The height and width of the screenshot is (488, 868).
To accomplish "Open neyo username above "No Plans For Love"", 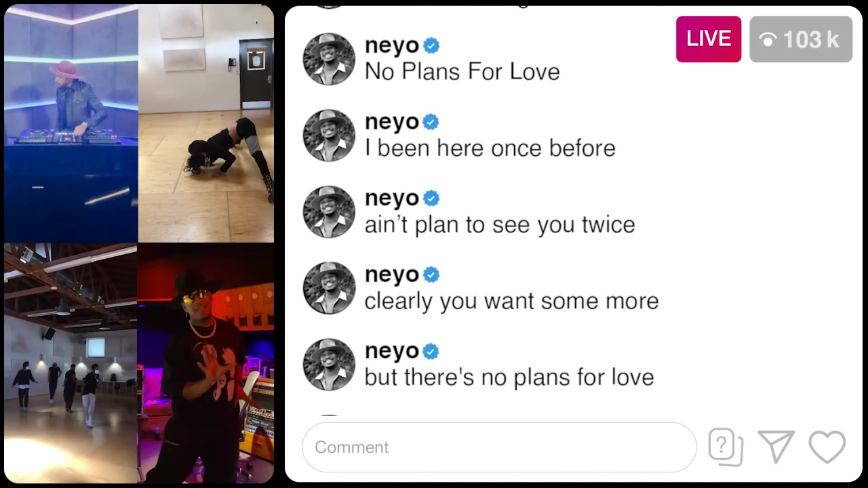I will click(392, 46).
